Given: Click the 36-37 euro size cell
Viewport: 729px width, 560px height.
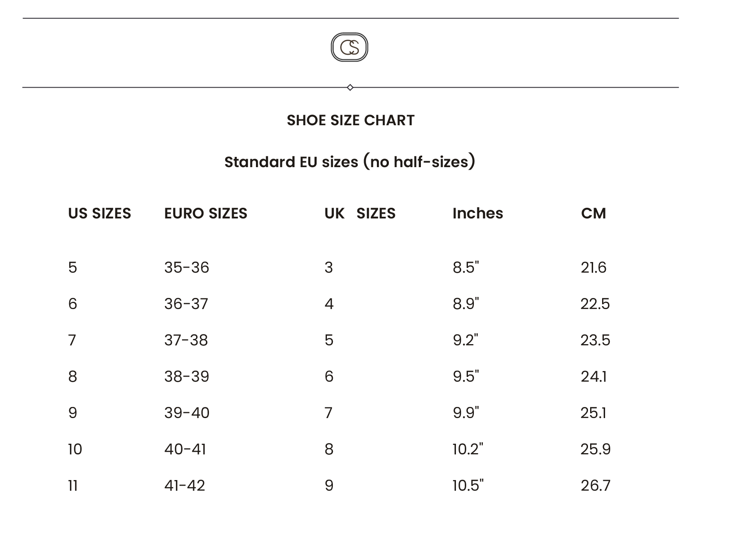Looking at the screenshot, I should pos(186,304).
